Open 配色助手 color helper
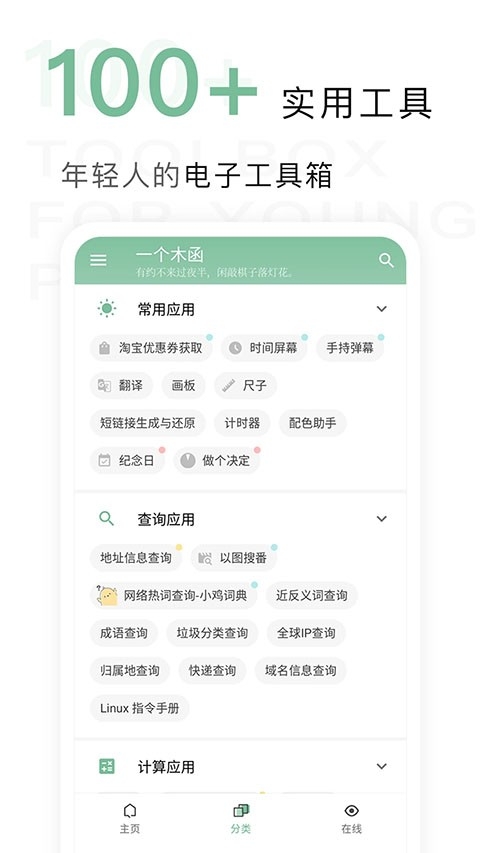The image size is (480, 853). coord(312,423)
